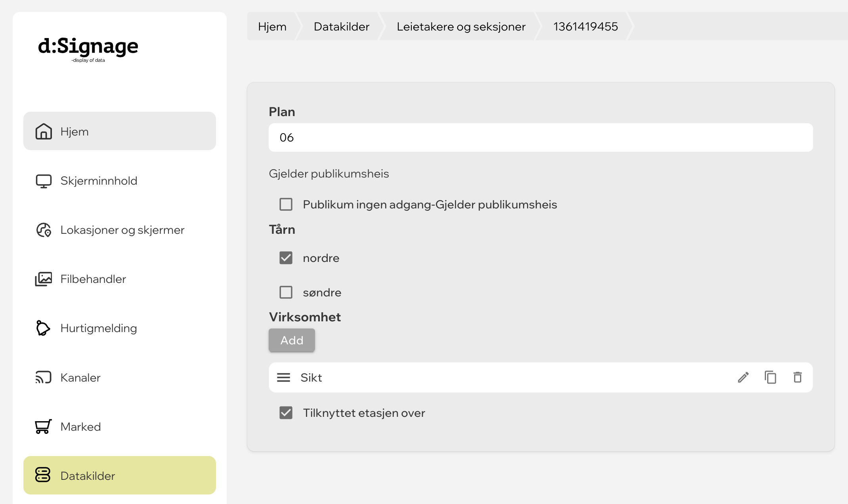The width and height of the screenshot is (848, 504).
Task: Click the Add button under Virksomhet
Action: [292, 340]
